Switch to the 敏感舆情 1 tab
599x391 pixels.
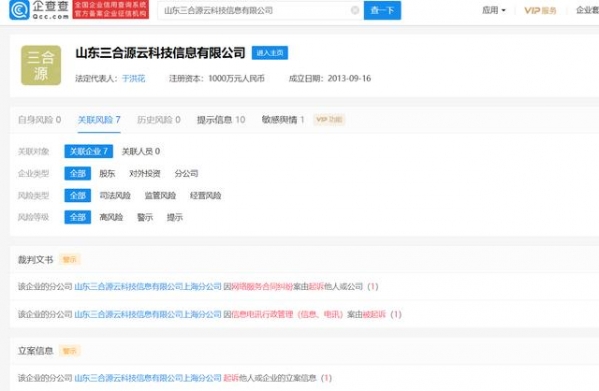(x=283, y=120)
